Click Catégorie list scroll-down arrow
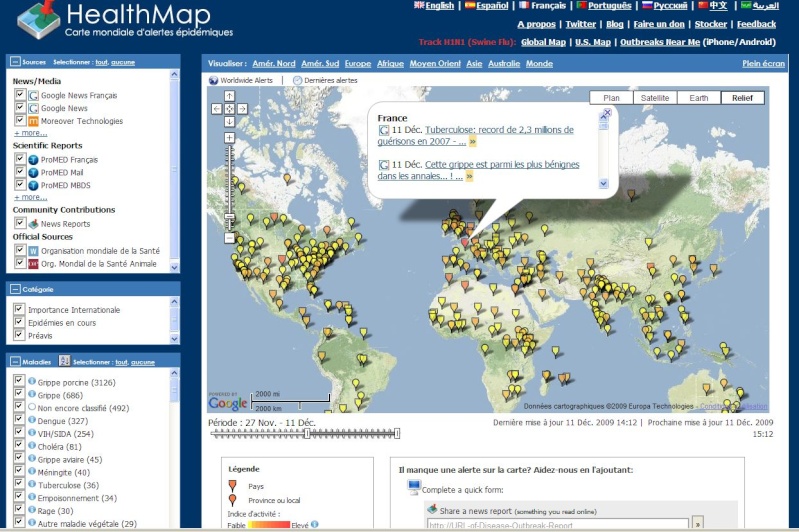Screen dimensions: 799x532 point(174,339)
